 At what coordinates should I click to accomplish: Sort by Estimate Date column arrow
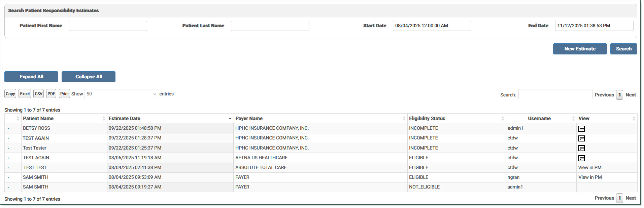click(x=230, y=119)
